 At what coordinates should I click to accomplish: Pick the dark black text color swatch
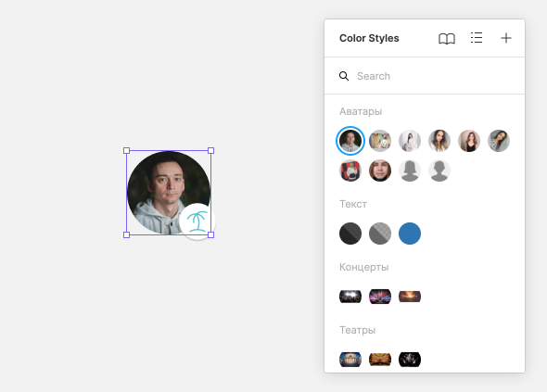(x=350, y=234)
